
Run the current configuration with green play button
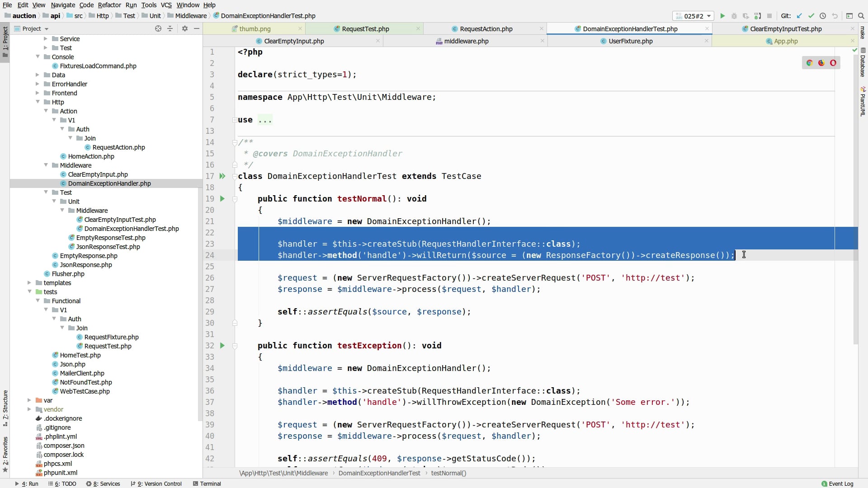tap(722, 16)
